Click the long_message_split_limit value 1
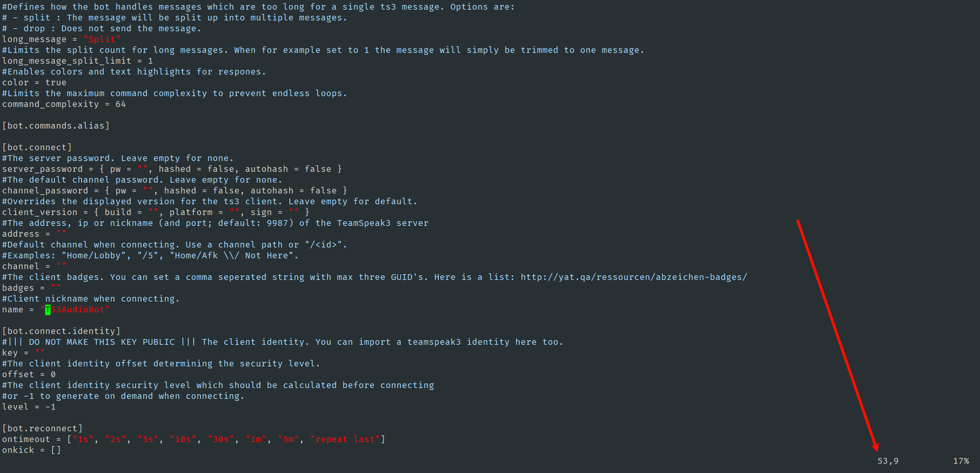This screenshot has height=473, width=980. tap(151, 61)
